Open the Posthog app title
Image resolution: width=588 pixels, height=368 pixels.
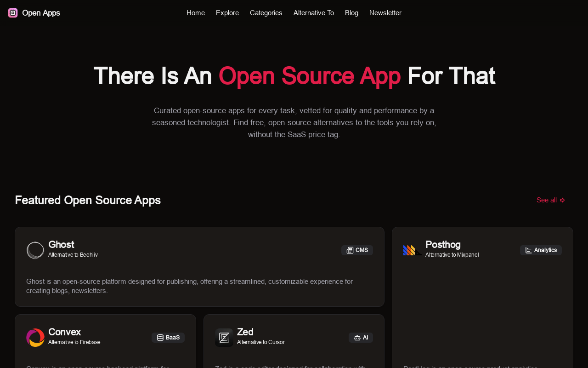click(x=443, y=245)
